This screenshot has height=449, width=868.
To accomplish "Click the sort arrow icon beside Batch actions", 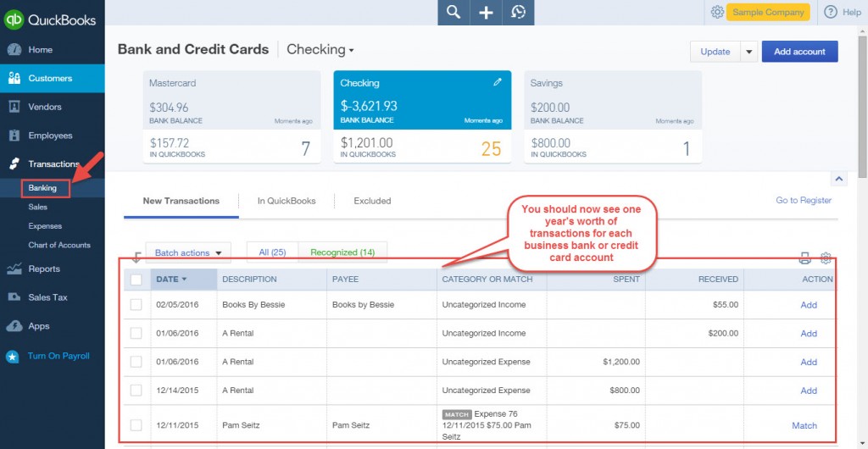I will (136, 258).
